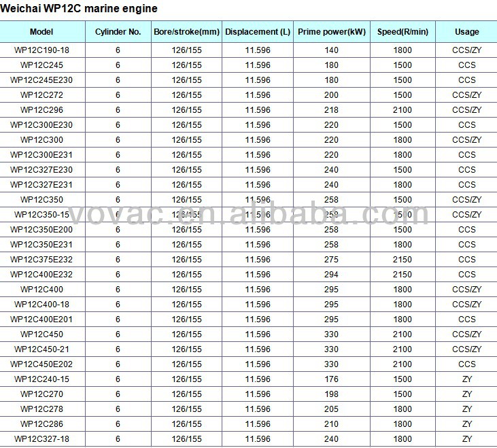Select model cell WP12C350E231
The height and width of the screenshot is (448, 497).
click(x=41, y=244)
